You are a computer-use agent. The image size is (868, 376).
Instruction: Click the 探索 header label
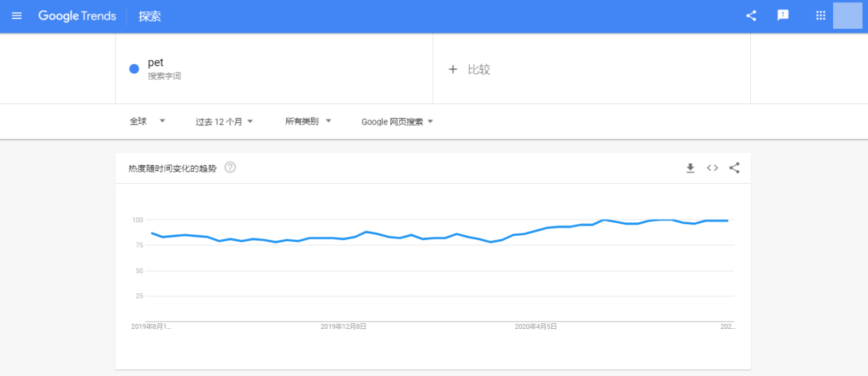coord(150,16)
